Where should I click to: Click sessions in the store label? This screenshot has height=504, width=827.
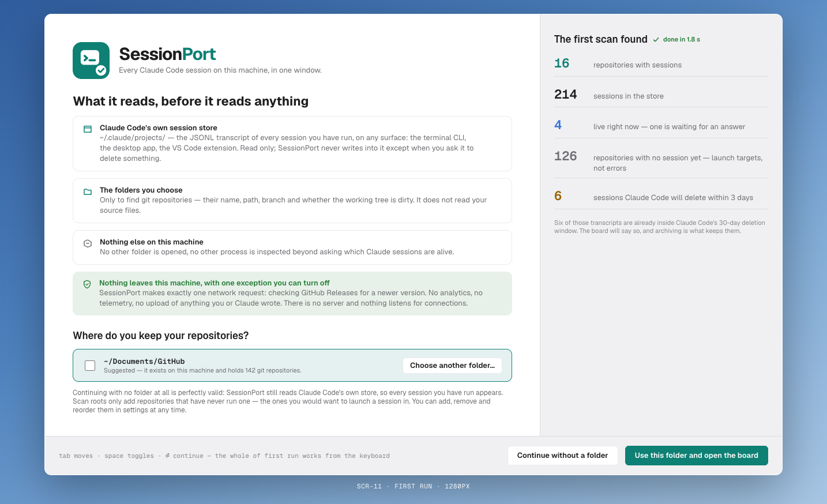click(x=629, y=96)
